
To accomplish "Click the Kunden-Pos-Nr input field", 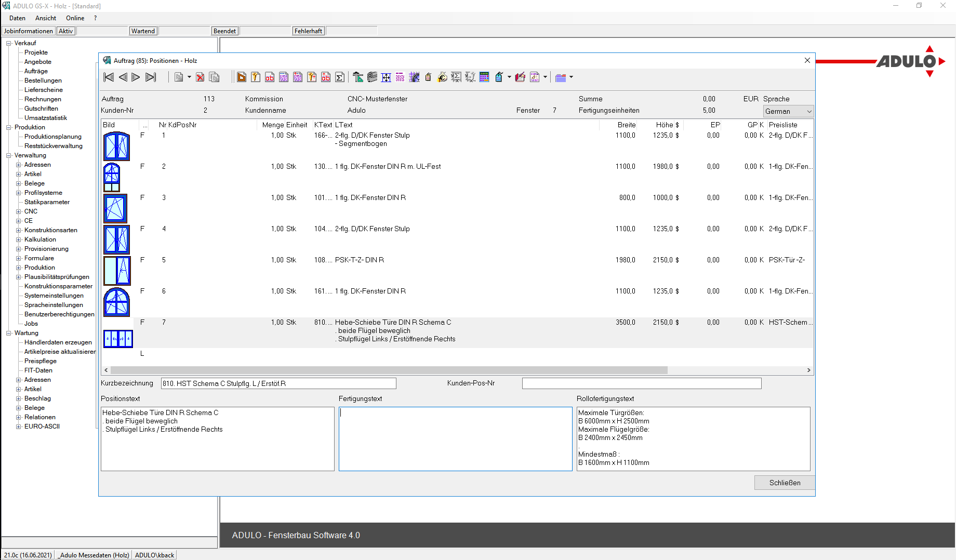I will pos(642,383).
